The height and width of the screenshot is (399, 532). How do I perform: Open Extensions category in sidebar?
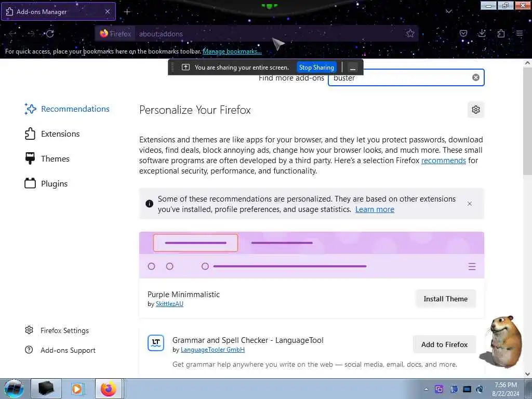click(x=52, y=134)
